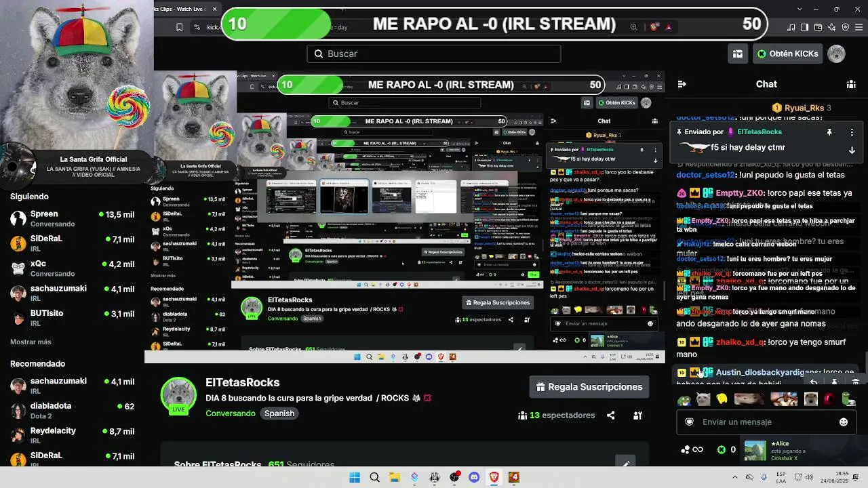Screen dimensions: 868x488
Task: Open the ESP LAA keyboard language switcher
Action: click(781, 477)
